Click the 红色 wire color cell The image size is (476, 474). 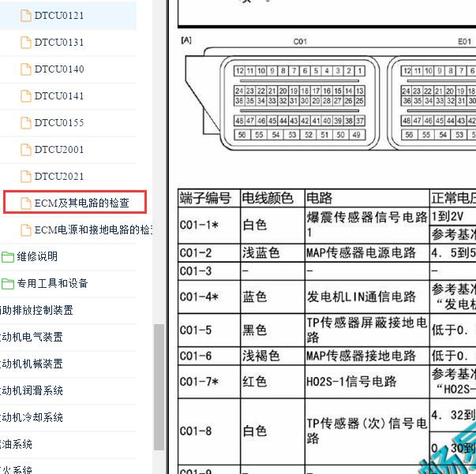pos(272,382)
